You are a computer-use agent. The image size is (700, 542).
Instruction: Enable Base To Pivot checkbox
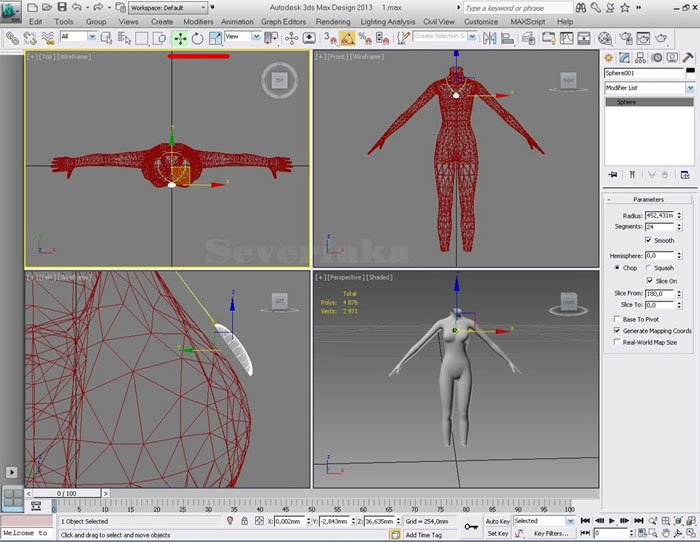point(616,319)
